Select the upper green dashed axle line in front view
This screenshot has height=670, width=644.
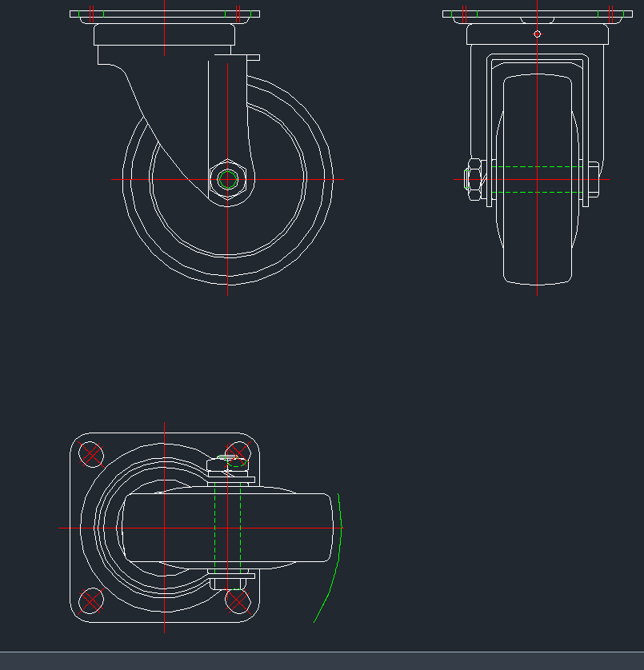[x=536, y=167]
